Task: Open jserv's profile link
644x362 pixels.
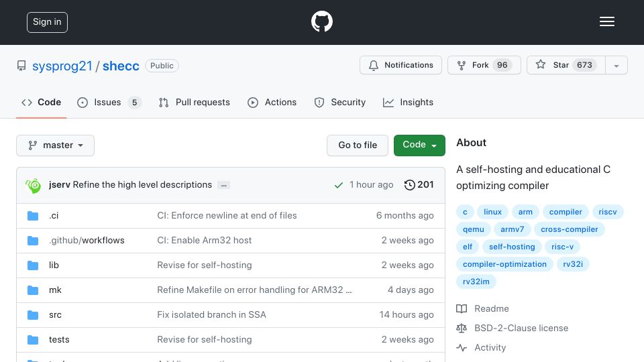Action: 60,185
